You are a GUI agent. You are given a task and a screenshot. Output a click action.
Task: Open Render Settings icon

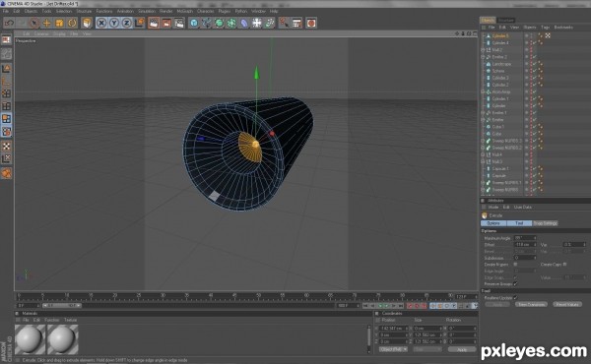pos(179,23)
